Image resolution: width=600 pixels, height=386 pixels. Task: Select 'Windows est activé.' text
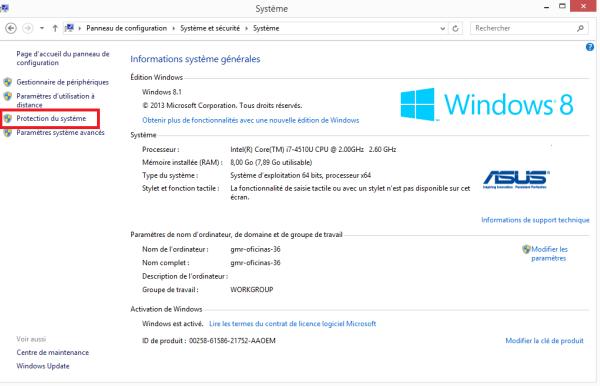tap(173, 324)
